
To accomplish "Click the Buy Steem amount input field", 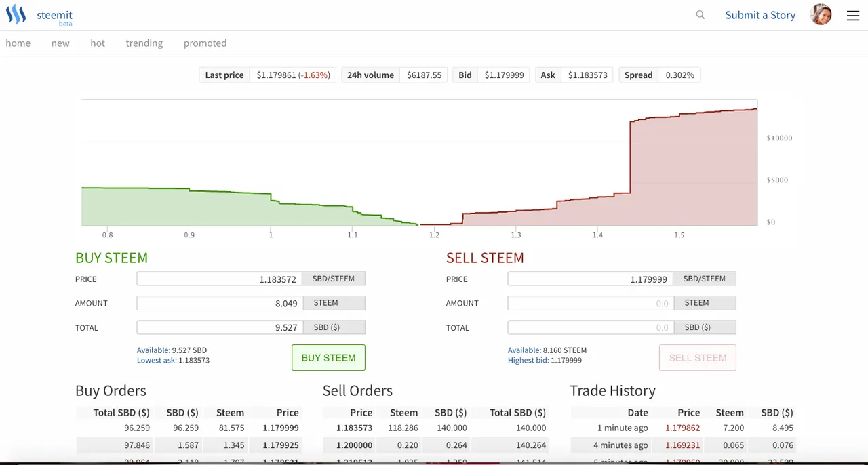I will (x=219, y=303).
